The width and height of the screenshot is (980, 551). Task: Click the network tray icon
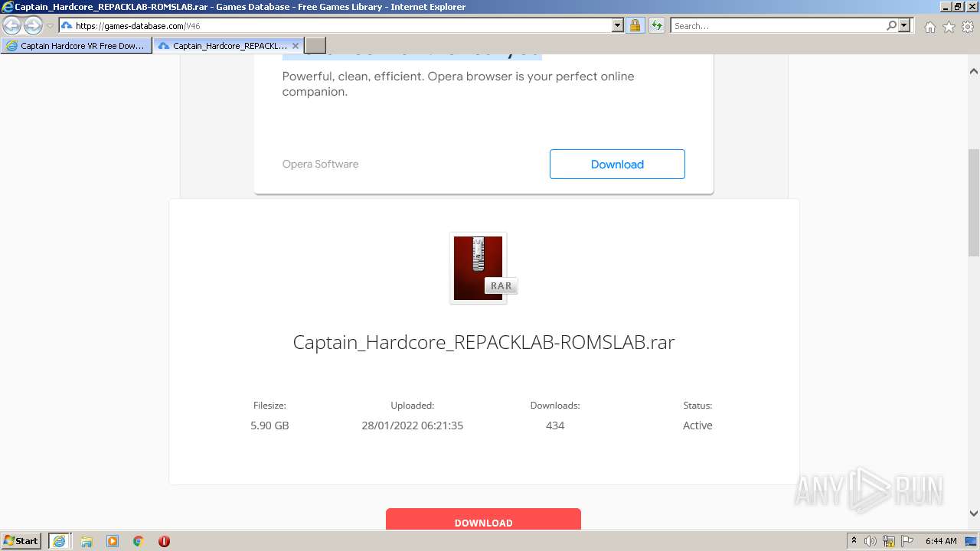[x=889, y=541]
